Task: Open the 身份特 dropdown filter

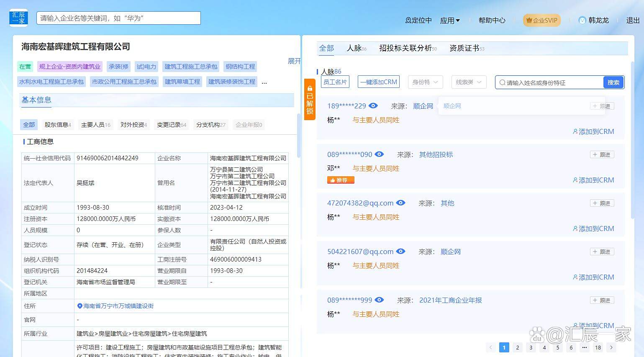Action: click(x=425, y=82)
